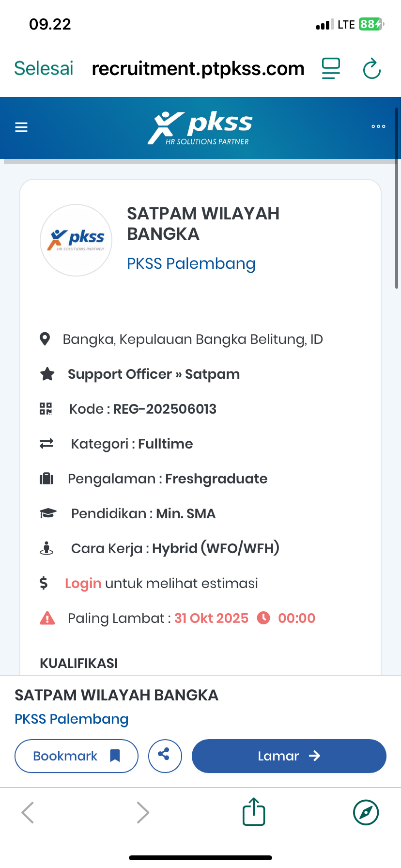
Task: Toggle Bookmark for this job
Action: [x=77, y=756]
